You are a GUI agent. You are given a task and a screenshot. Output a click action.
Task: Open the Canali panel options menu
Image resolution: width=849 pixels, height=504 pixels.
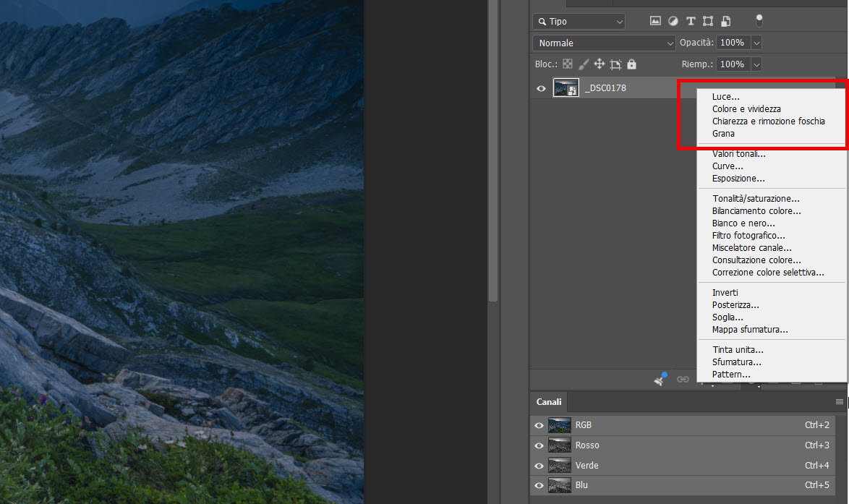840,402
